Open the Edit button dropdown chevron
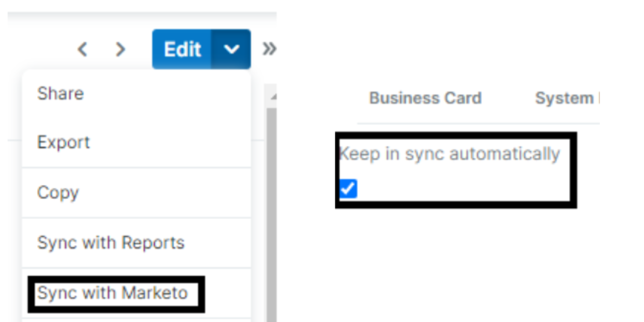This screenshot has height=322, width=644. 232,49
